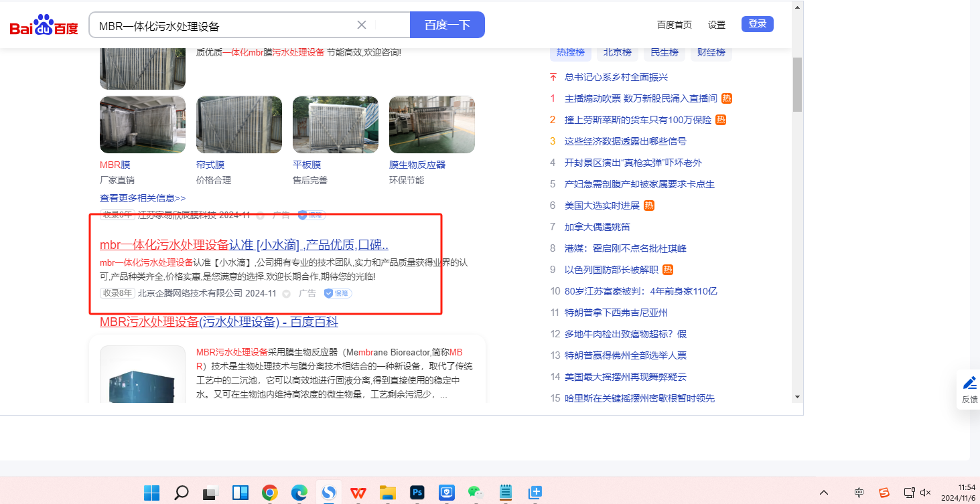Toggle the muted volume icon in tray
This screenshot has height=504, width=980.
pyautogui.click(x=926, y=493)
